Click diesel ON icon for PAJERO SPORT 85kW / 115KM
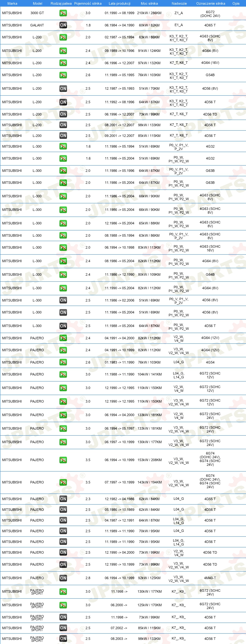The width and height of the screenshot is (246, 644). pos(63,628)
